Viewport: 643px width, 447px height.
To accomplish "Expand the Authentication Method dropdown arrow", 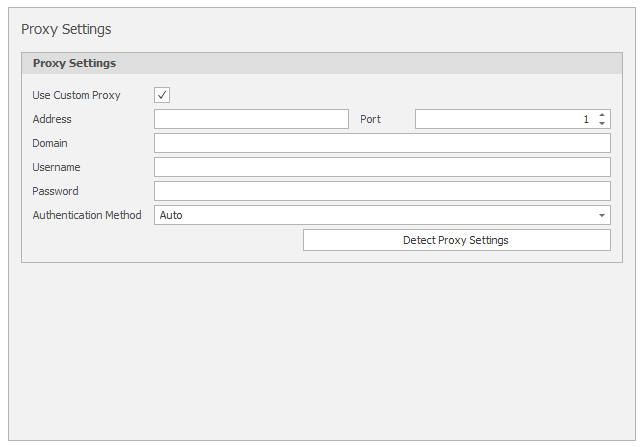I will click(602, 215).
